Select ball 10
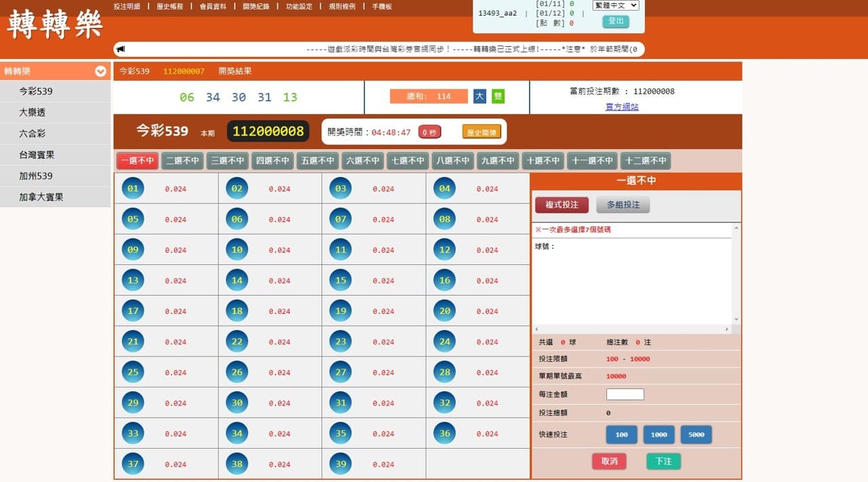The height and width of the screenshot is (482, 868). [237, 249]
